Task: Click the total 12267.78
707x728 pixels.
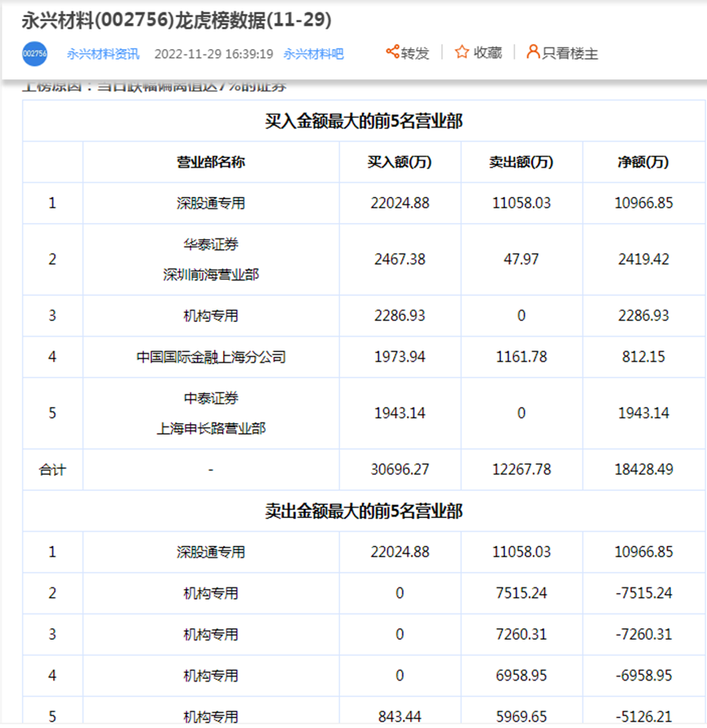Action: point(521,469)
